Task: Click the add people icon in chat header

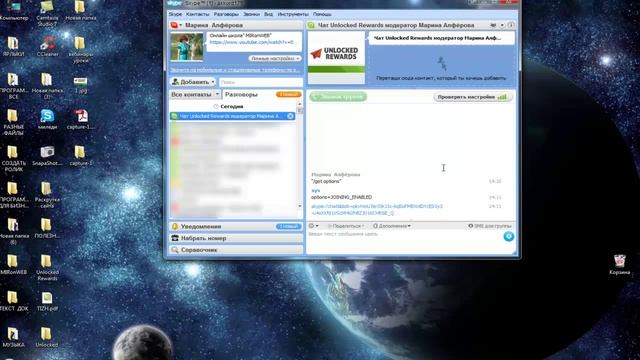Action: coord(493,25)
